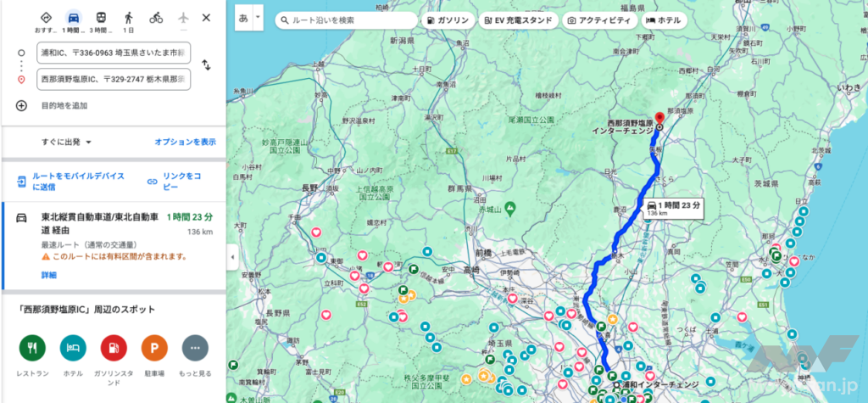This screenshot has width=868, height=403.
Task: Collapse the side panel arrow
Action: point(232,255)
